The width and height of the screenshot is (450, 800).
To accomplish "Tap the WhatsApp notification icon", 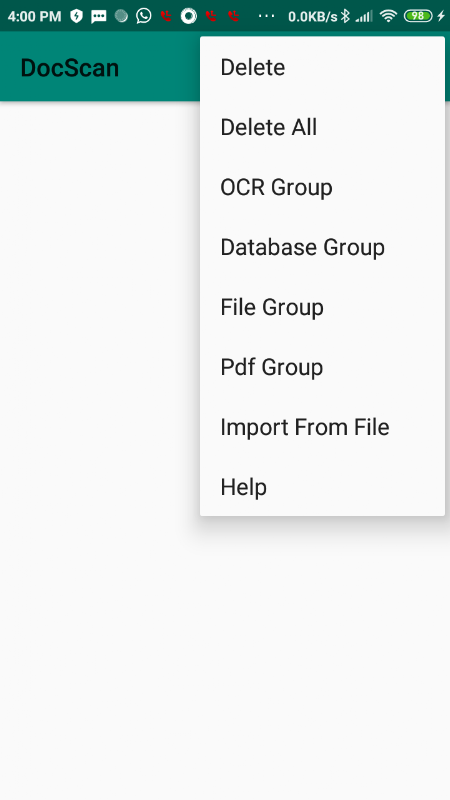I will point(144,16).
